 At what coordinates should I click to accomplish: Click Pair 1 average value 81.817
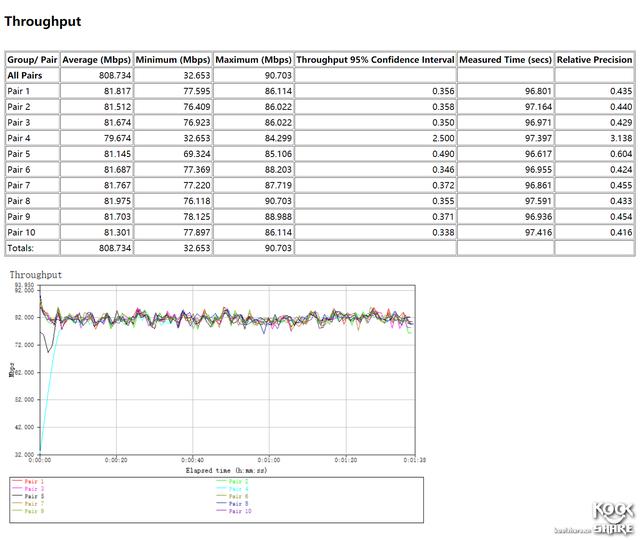coord(117,91)
